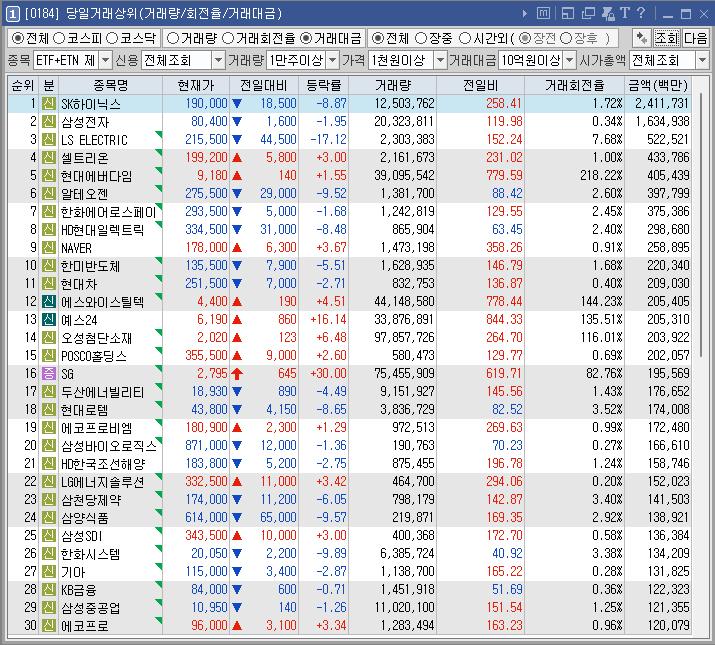Viewport: 715px width, 645px height.
Task: Click the duplicate window icon in title bar
Action: [588, 14]
